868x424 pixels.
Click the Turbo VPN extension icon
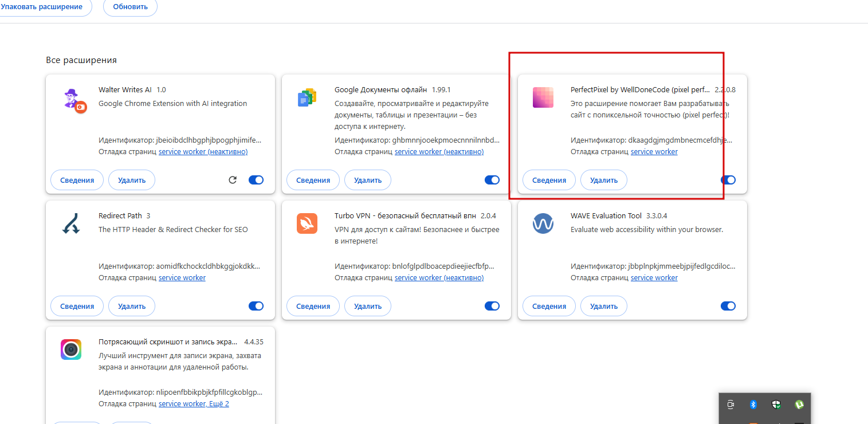307,223
